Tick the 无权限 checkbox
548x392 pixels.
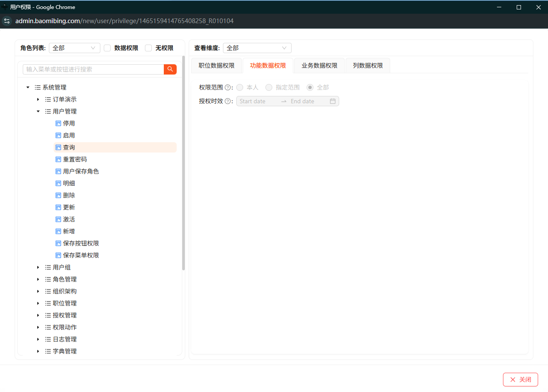(x=148, y=48)
